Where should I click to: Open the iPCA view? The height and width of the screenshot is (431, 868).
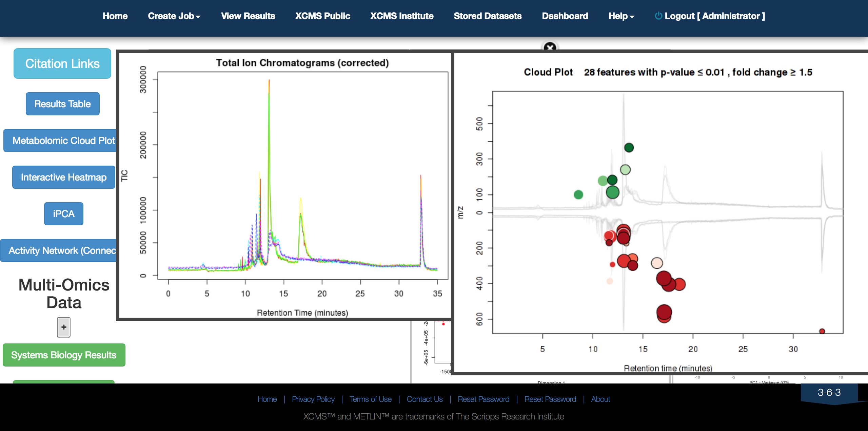coord(63,214)
